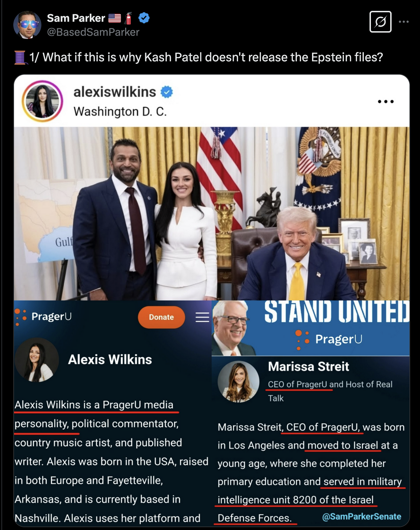Viewport: 420px width, 530px height.
Task: Click the thread spool emoji icon
Action: click(x=20, y=57)
